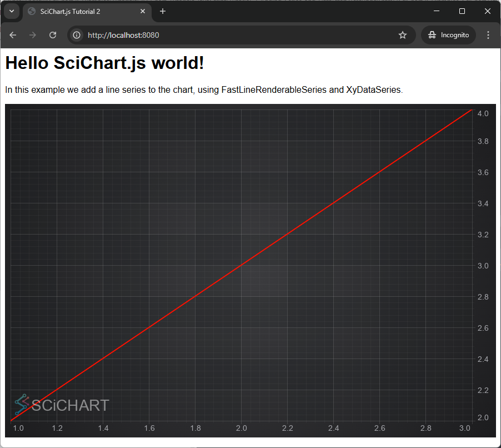Click the center of the chart plot area
The height and width of the screenshot is (448, 501).
242,265
